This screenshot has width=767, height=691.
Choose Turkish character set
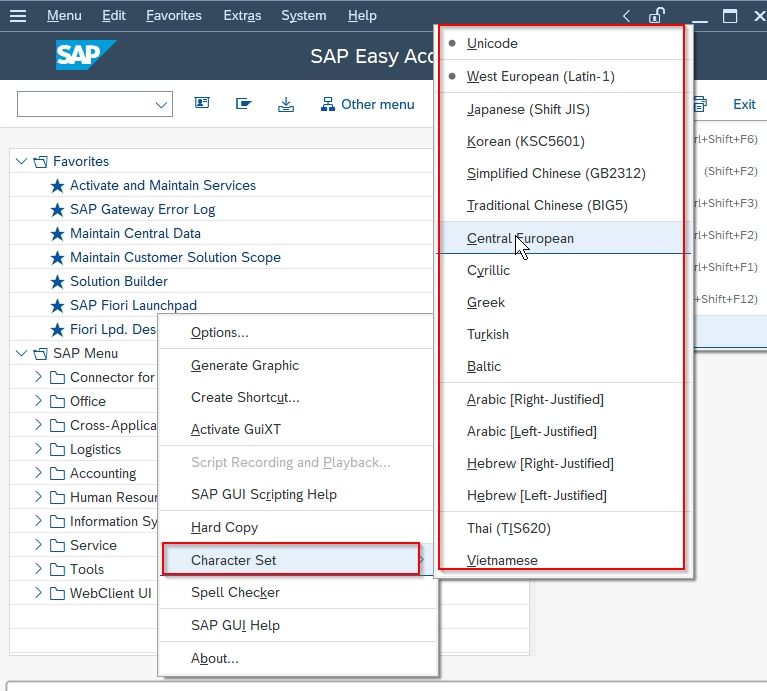click(x=562, y=334)
